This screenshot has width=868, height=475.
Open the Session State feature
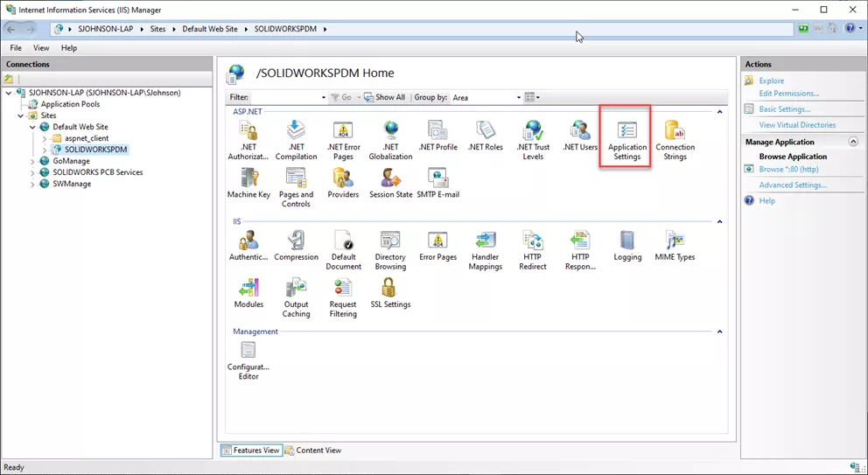pyautogui.click(x=390, y=183)
